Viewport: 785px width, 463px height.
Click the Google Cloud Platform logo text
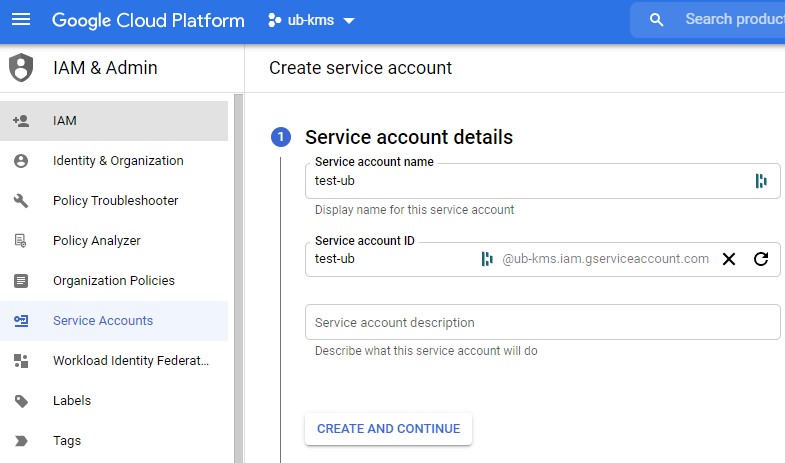click(148, 21)
